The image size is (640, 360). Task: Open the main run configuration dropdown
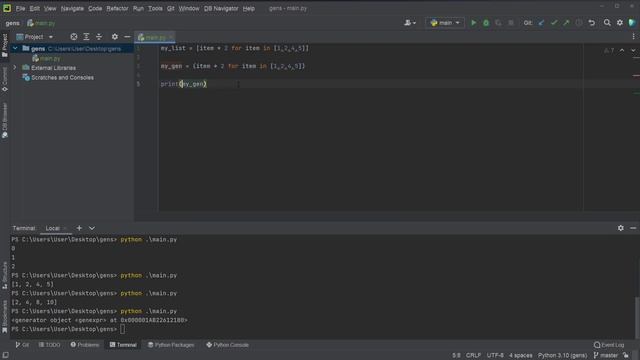(x=445, y=23)
